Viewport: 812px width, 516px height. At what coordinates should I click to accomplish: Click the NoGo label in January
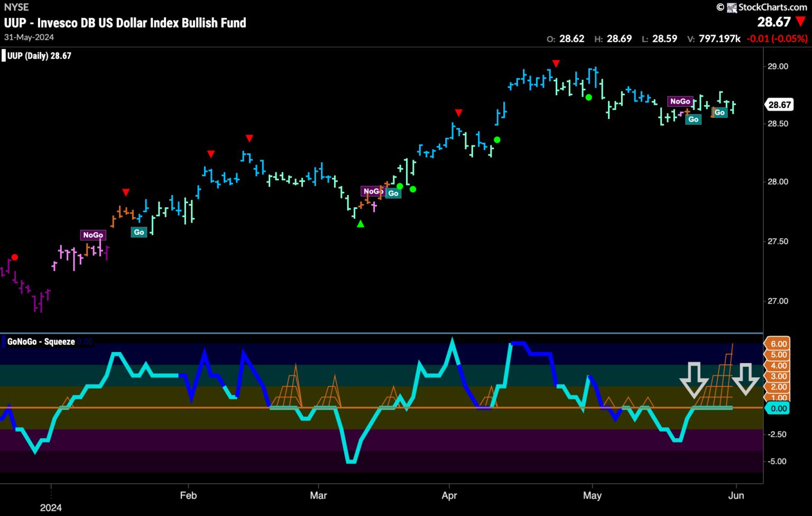(x=93, y=235)
